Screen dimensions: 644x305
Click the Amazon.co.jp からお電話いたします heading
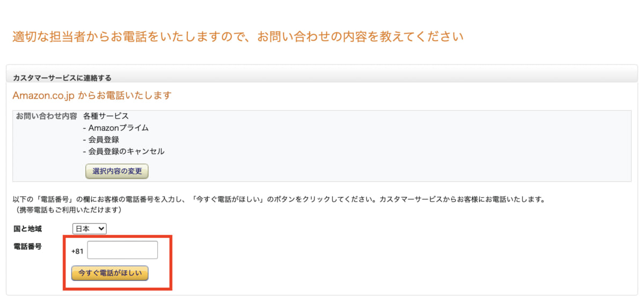[x=92, y=96]
